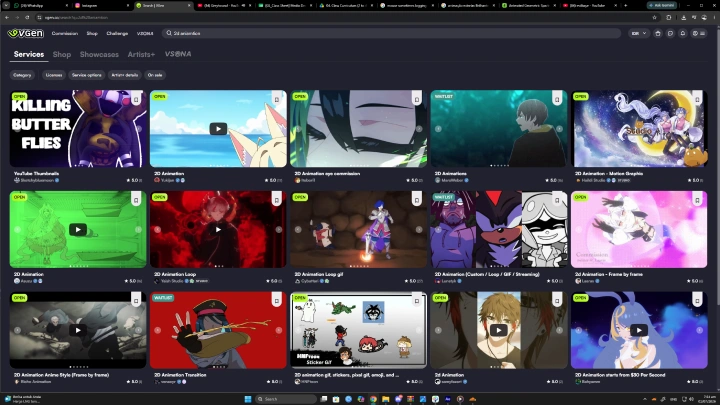Open the sticker GIF service thumbnail
The width and height of the screenshot is (720, 405).
click(x=358, y=330)
